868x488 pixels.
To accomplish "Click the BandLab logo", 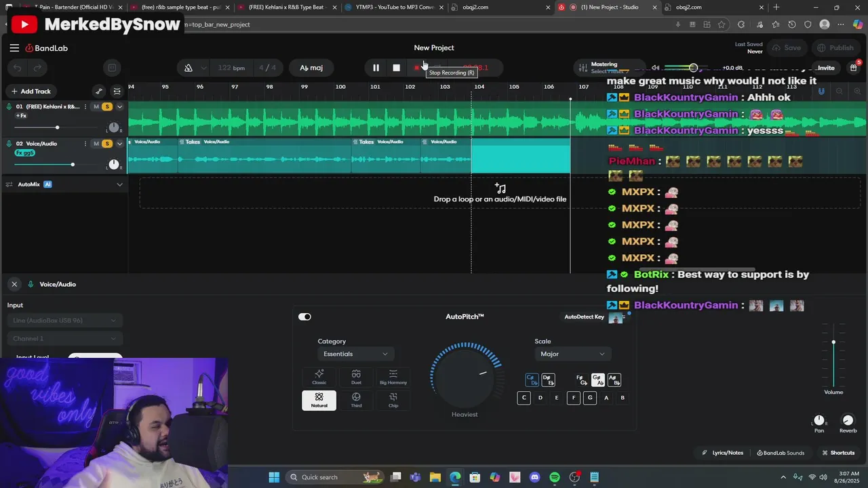I will click(47, 48).
